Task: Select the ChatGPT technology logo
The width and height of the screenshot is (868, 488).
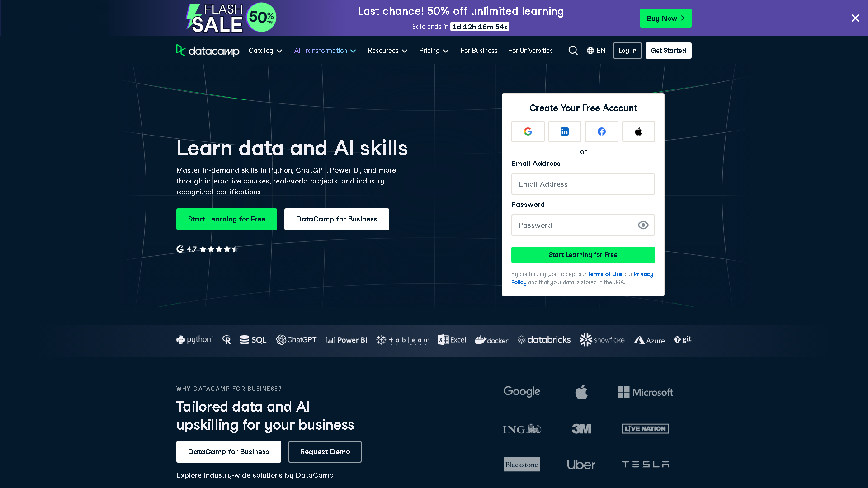Action: (297, 339)
